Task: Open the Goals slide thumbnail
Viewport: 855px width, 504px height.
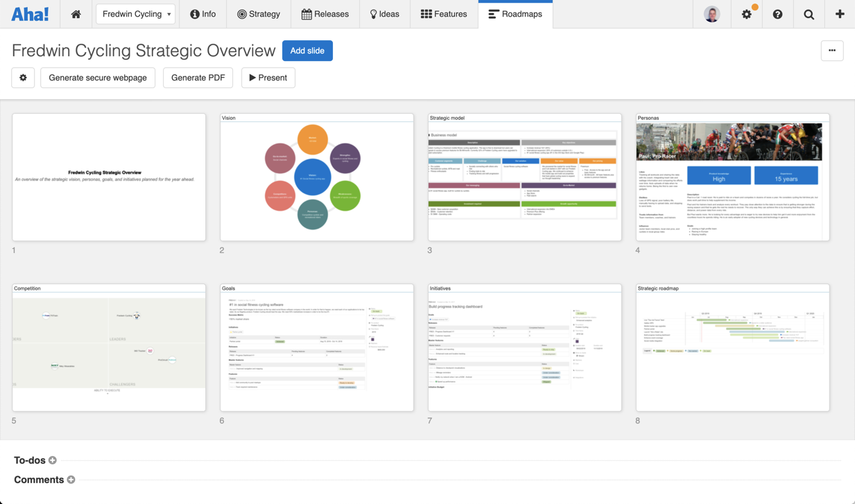Action: coord(317,347)
